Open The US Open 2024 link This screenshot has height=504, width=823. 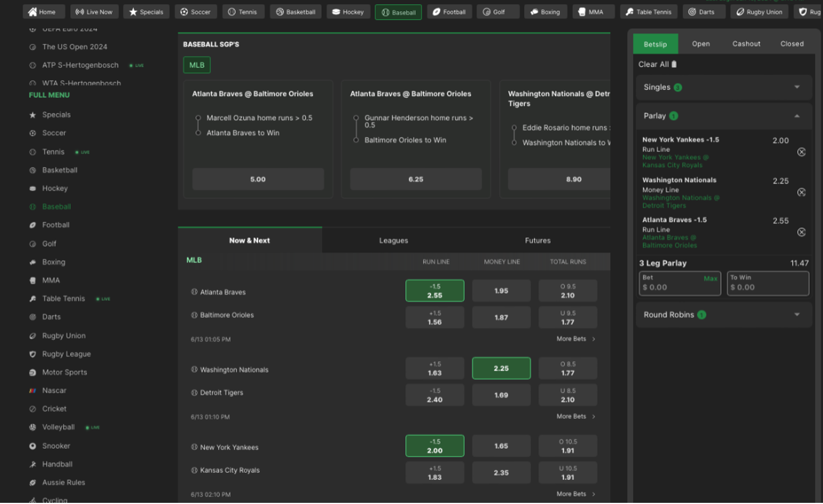[74, 47]
